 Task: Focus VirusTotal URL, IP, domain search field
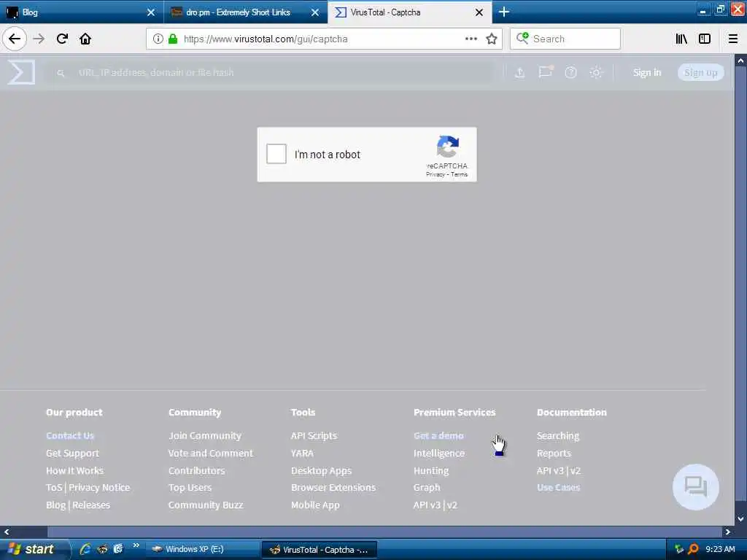[269, 72]
